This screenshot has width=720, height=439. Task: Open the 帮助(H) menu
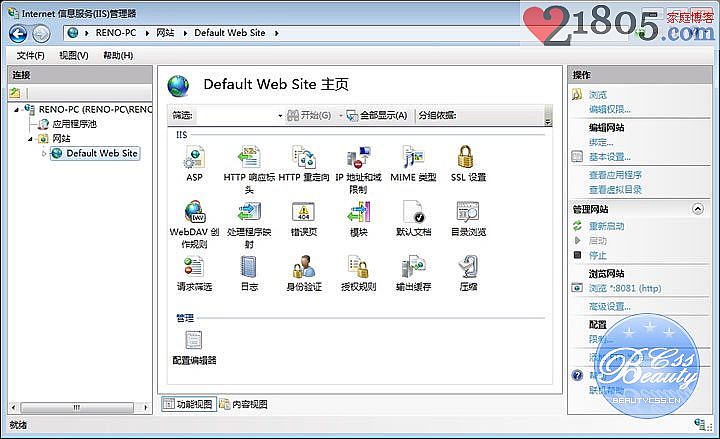pos(118,56)
